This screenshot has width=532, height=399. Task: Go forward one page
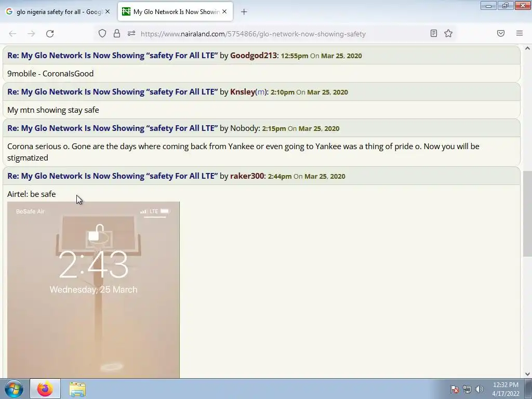(31, 34)
